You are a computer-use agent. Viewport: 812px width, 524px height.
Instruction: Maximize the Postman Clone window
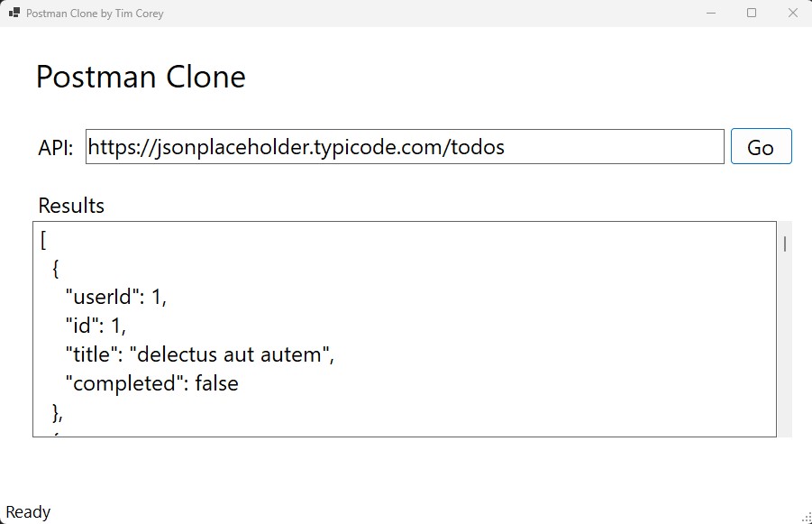(x=752, y=14)
